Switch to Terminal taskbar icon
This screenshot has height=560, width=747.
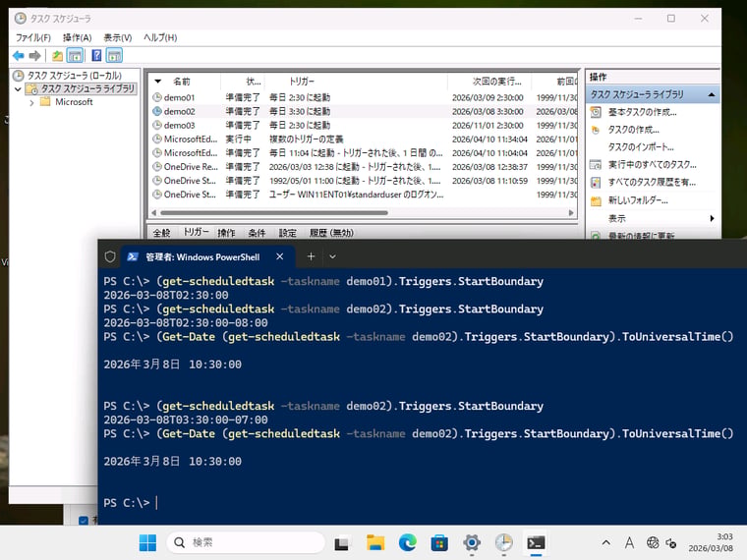coord(536,543)
